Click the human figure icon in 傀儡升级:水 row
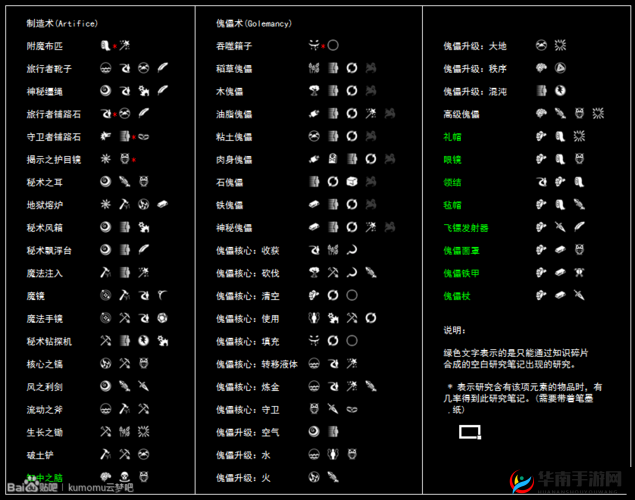635x500 pixels. (333, 454)
